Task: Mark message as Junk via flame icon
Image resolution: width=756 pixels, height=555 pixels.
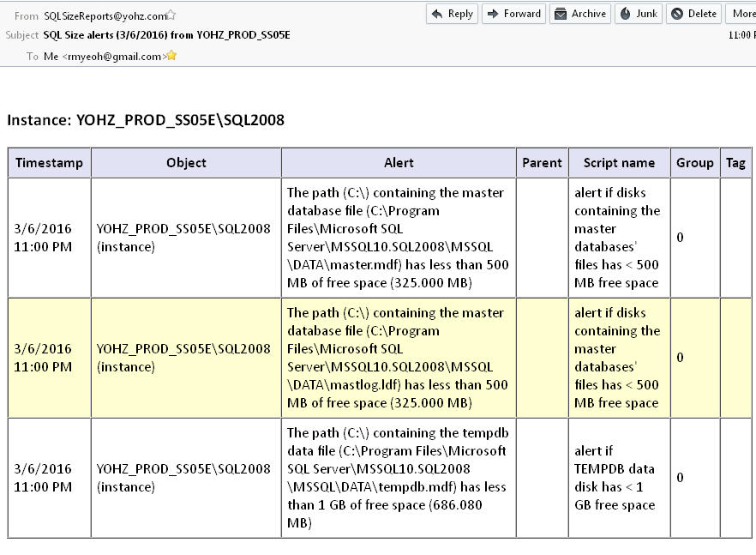Action: (625, 14)
